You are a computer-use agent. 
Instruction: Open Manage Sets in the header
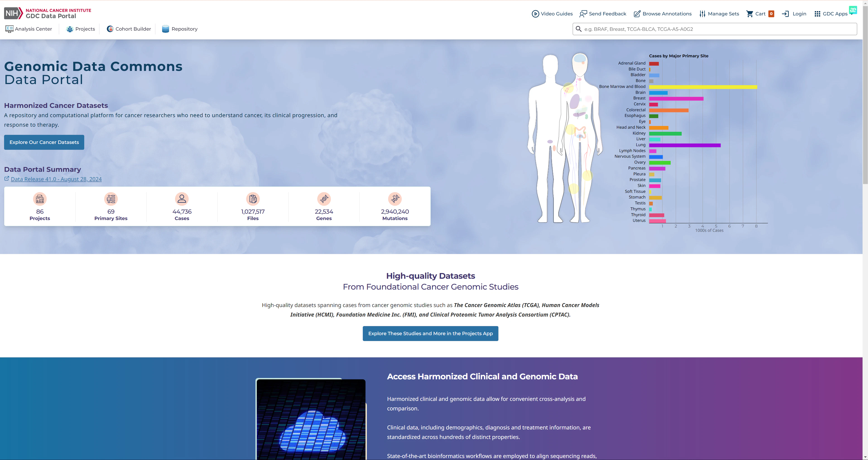pyautogui.click(x=719, y=14)
